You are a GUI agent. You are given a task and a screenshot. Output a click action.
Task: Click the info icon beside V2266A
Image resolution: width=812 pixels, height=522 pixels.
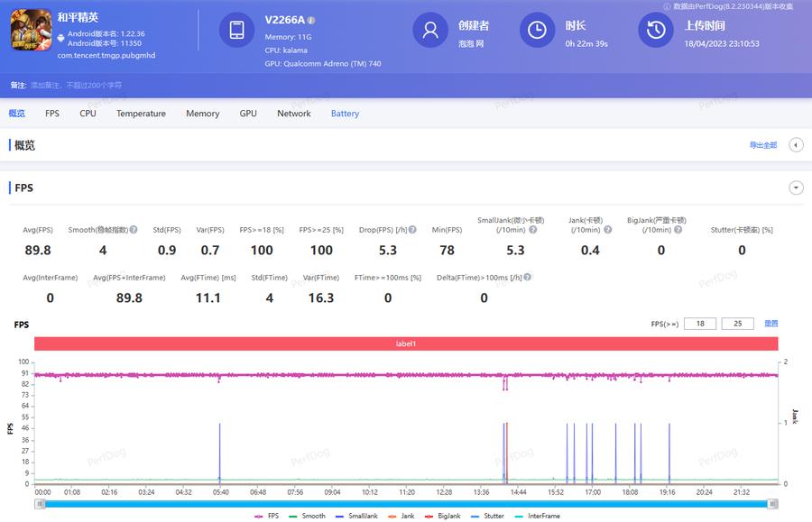coord(311,20)
